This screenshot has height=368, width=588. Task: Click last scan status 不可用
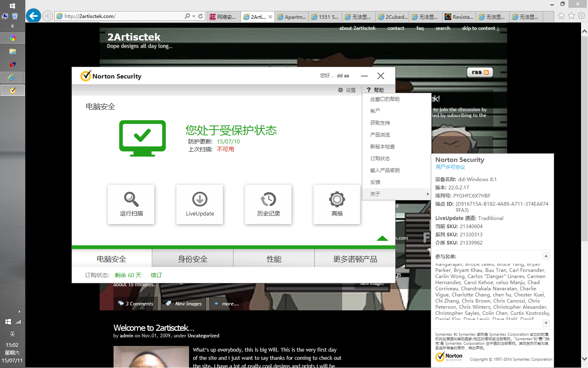pos(225,149)
